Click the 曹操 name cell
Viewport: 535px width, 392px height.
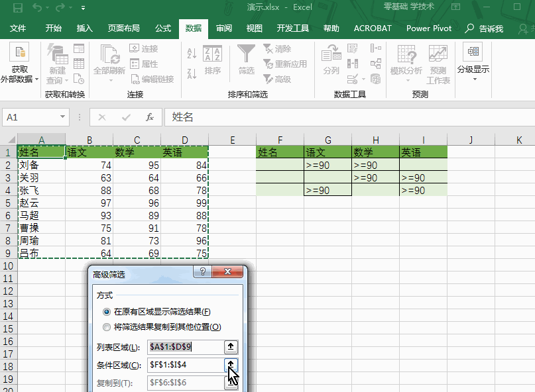click(41, 228)
